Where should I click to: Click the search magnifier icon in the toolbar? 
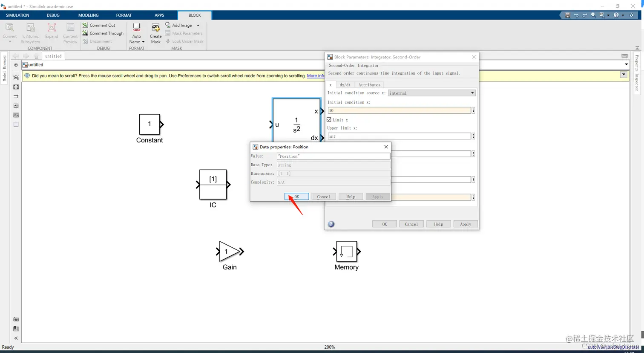[x=593, y=15]
